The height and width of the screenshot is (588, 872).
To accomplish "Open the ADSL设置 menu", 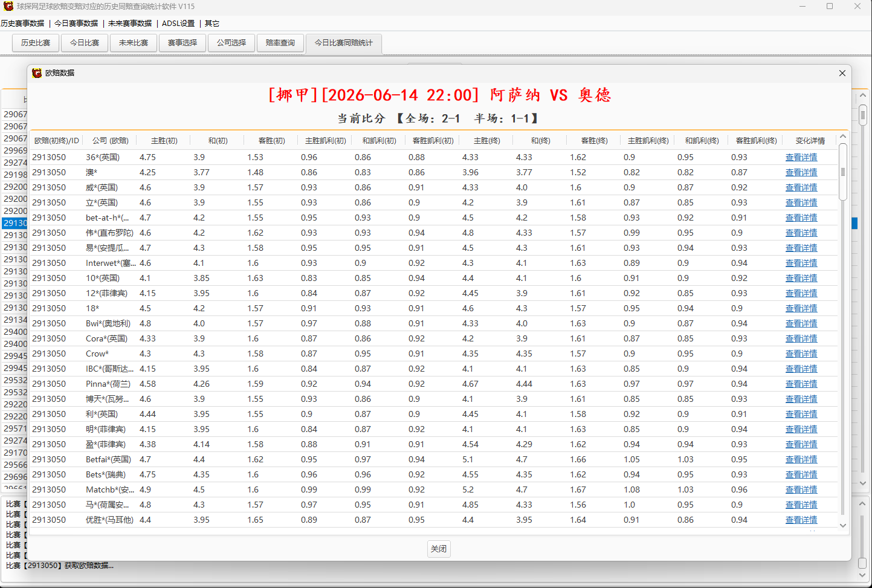I will [178, 24].
